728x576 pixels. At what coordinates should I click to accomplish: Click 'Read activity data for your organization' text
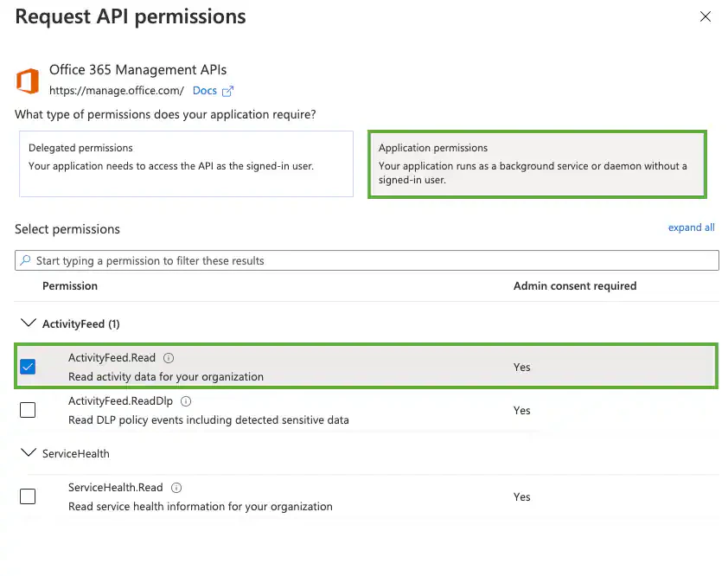tap(166, 377)
